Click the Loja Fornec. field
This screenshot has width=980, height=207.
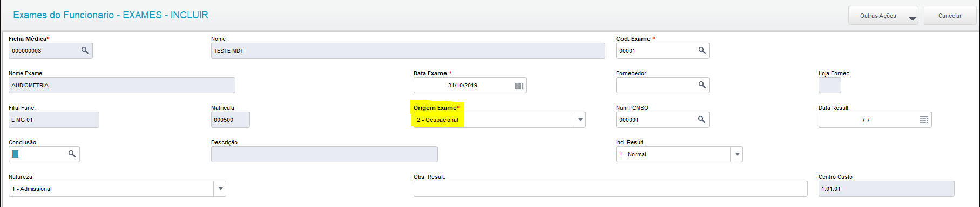point(830,85)
